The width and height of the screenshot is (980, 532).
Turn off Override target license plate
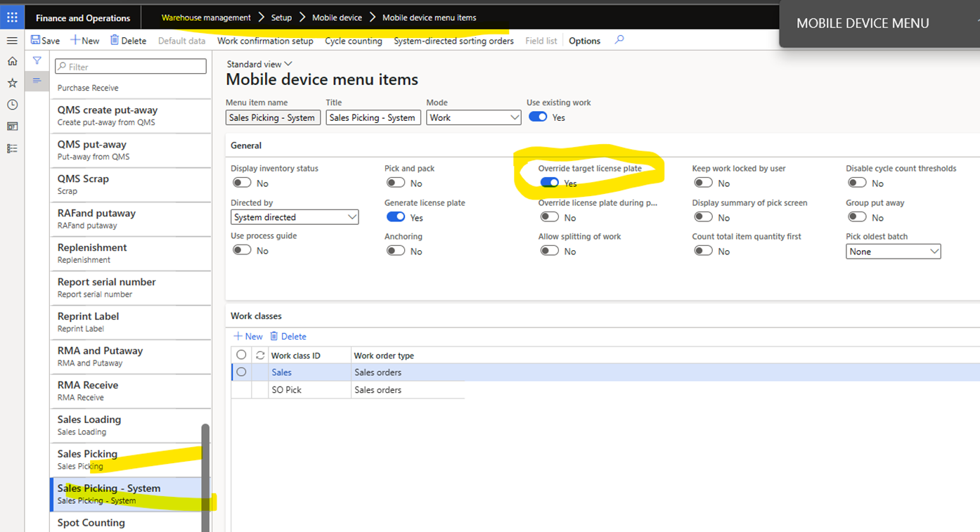pos(550,183)
